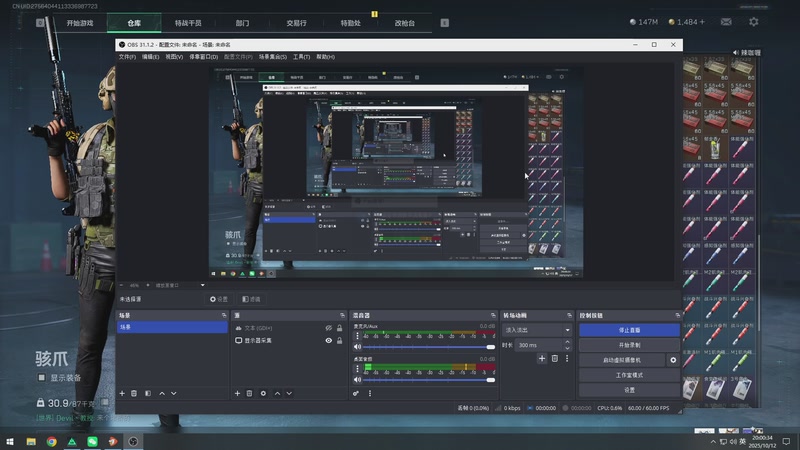Pop out the controls dock

point(678,315)
